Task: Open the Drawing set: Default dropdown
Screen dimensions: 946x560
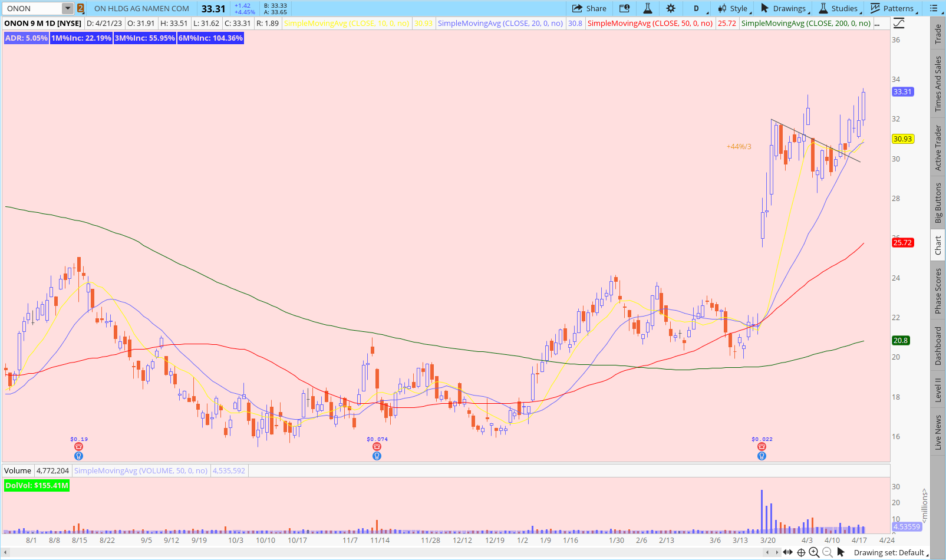Action: pos(890,552)
